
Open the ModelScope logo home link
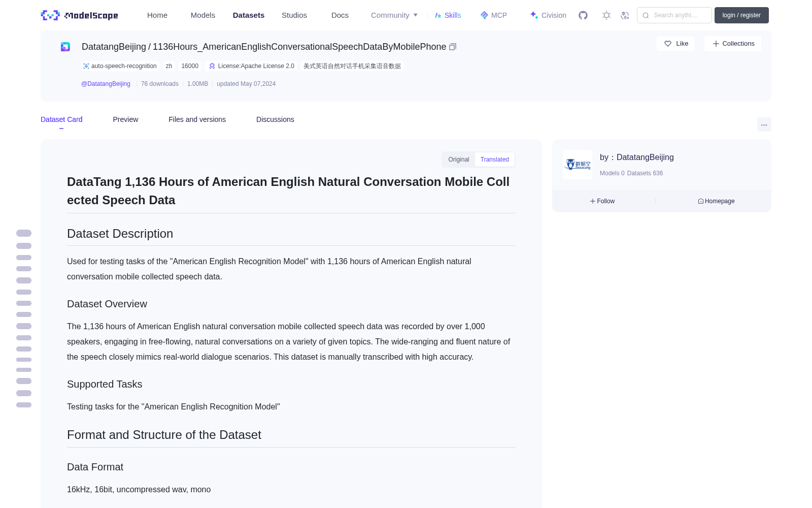(79, 15)
